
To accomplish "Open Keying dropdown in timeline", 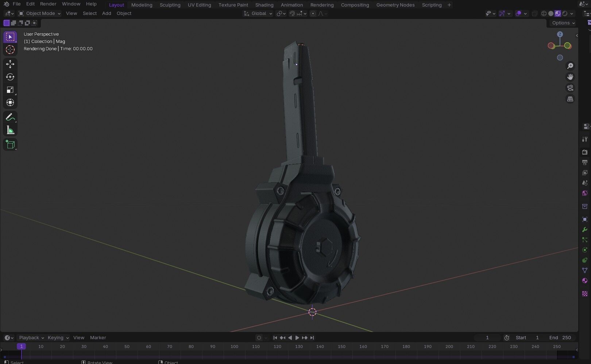I will [58, 338].
